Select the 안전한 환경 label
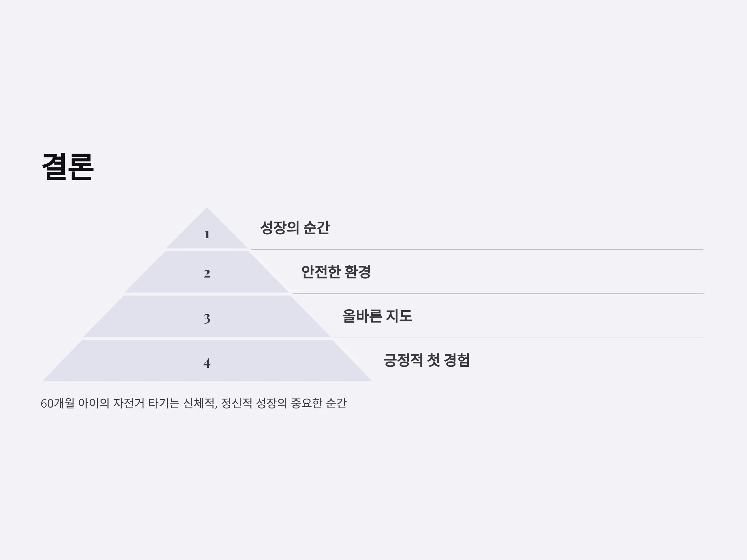Screen dimensions: 747x560 coord(336,272)
